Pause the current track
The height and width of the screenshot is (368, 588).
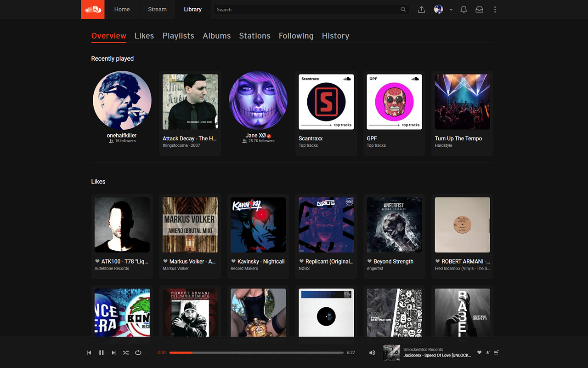point(102,353)
